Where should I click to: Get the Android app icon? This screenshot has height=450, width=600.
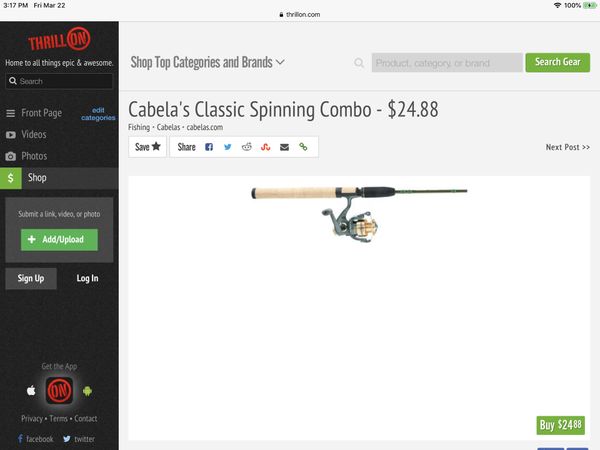pyautogui.click(x=87, y=391)
